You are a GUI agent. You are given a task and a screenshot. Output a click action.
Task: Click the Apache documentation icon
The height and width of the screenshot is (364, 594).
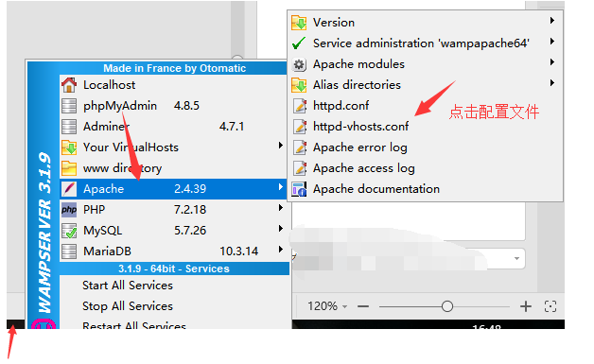coord(299,189)
